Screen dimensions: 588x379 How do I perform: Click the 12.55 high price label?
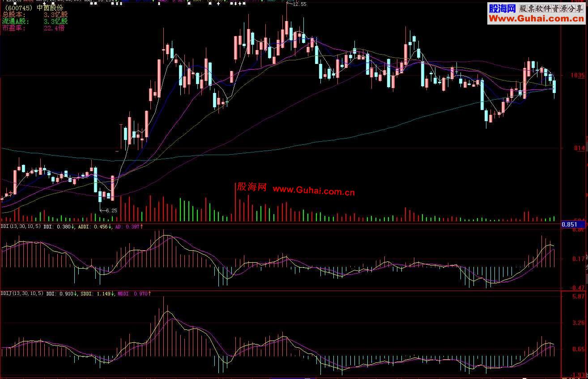coord(299,4)
